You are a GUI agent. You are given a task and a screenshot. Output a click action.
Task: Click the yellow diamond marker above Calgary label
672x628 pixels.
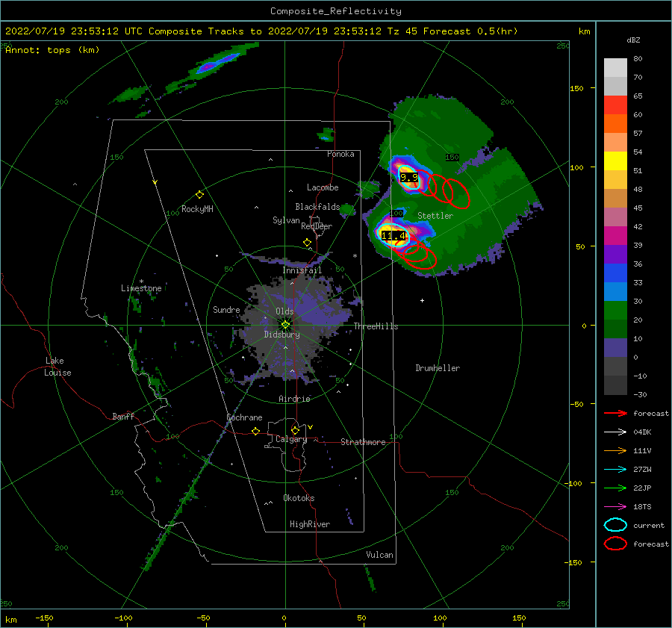[295, 430]
